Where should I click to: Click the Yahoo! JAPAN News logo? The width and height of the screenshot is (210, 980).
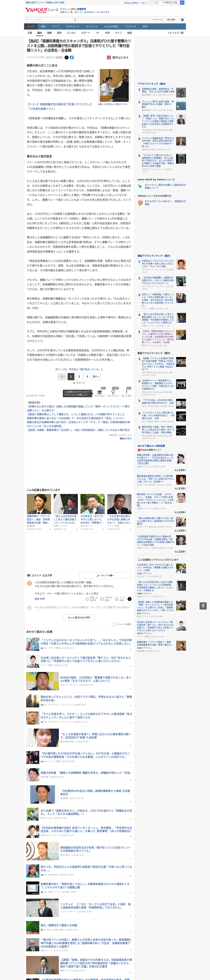click(x=42, y=10)
